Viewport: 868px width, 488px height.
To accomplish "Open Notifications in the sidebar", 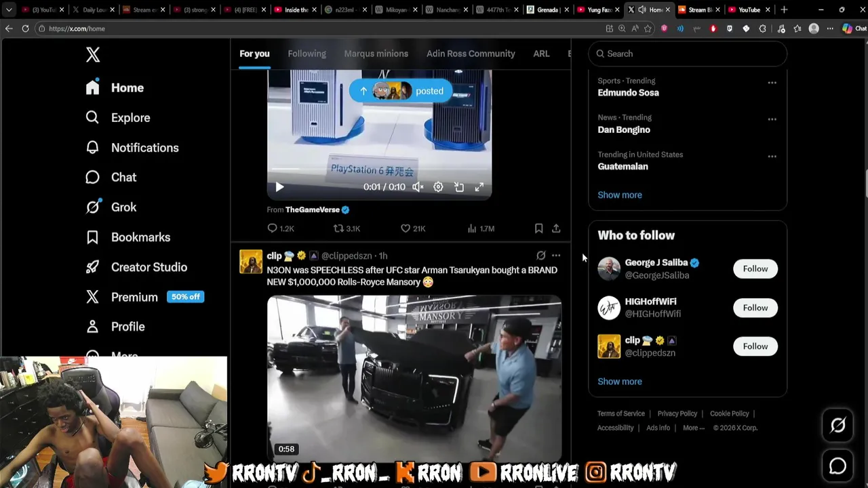I will click(x=132, y=148).
